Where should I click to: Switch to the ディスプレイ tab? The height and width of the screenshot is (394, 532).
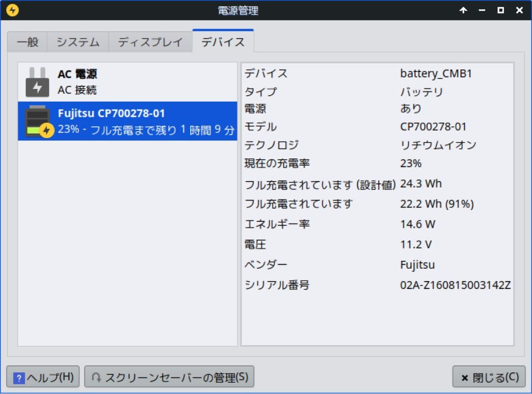click(150, 42)
